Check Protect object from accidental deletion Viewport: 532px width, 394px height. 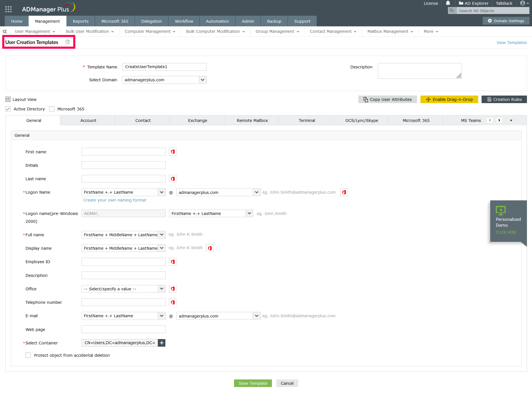[x=28, y=355]
